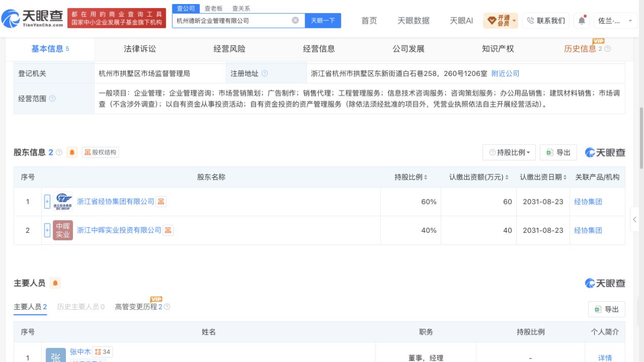The image size is (644, 362).
Task: Export 主要人员 list with 导出
Action: tap(607, 309)
